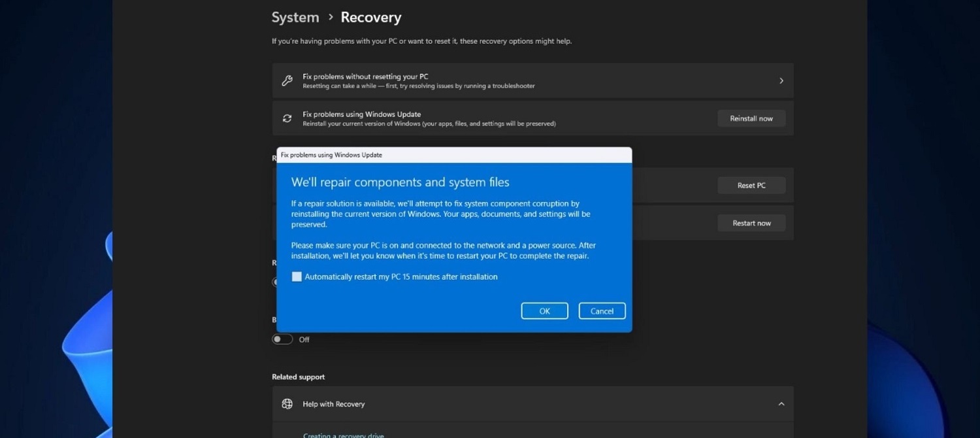Collapse the Help with Recovery section

click(x=781, y=403)
